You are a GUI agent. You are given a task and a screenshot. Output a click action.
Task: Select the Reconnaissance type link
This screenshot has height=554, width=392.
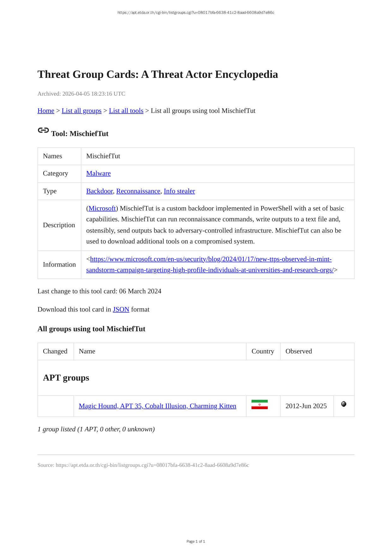(138, 191)
